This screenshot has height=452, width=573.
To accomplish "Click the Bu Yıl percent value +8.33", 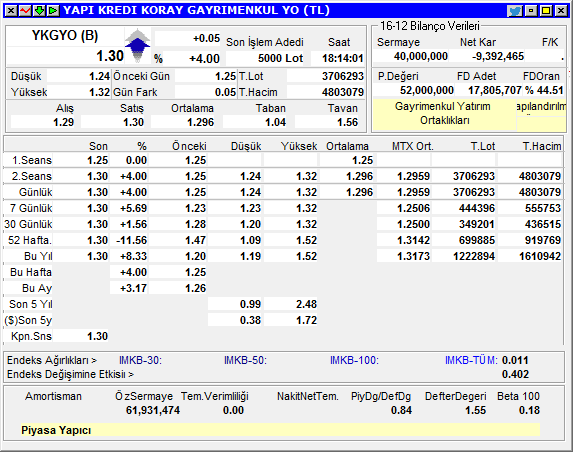I will pos(133,257).
